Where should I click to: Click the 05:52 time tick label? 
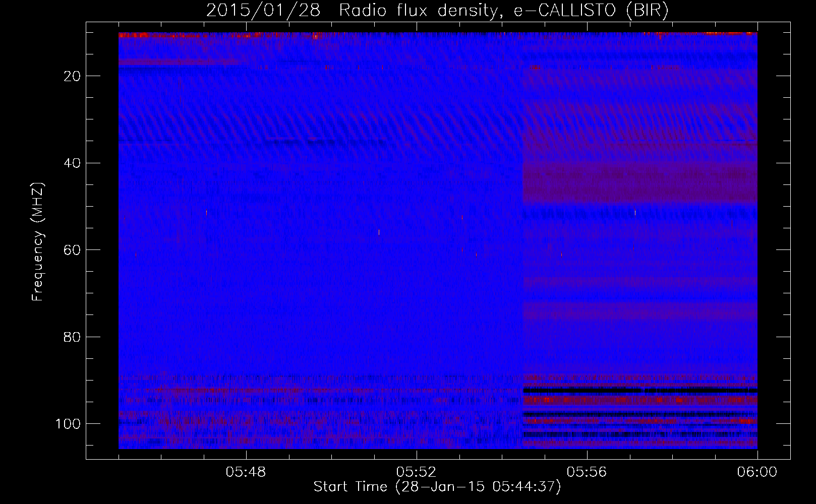(x=416, y=472)
